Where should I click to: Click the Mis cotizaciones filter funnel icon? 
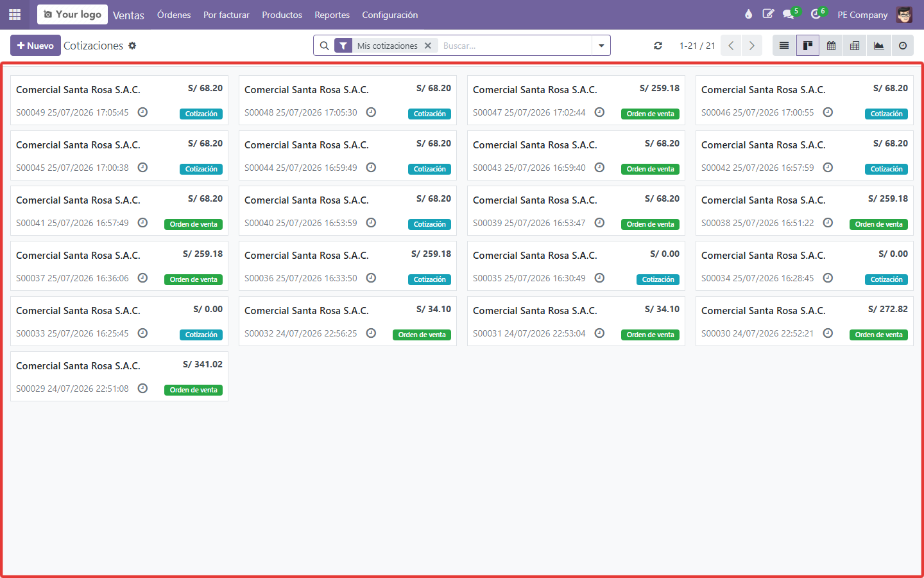(343, 46)
